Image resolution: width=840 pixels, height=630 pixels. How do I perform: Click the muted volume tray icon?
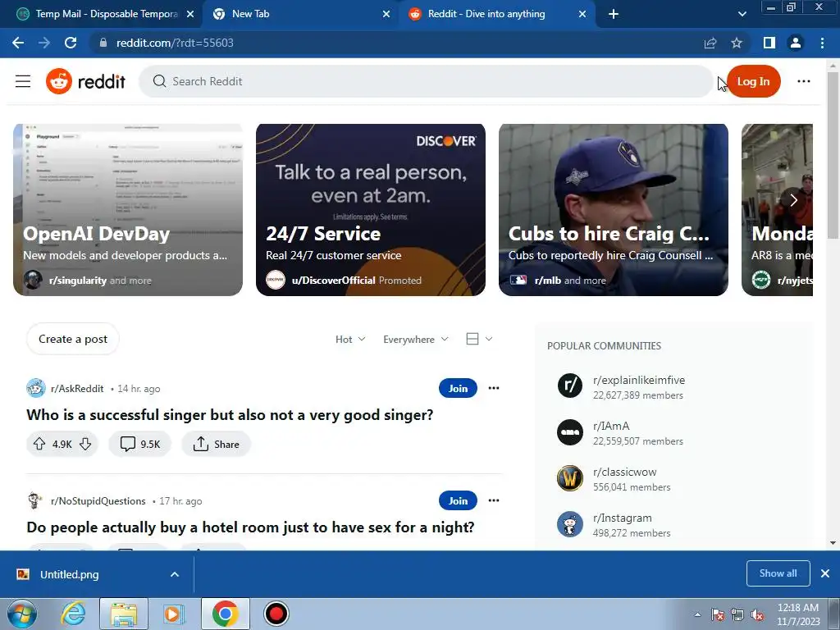point(757,615)
